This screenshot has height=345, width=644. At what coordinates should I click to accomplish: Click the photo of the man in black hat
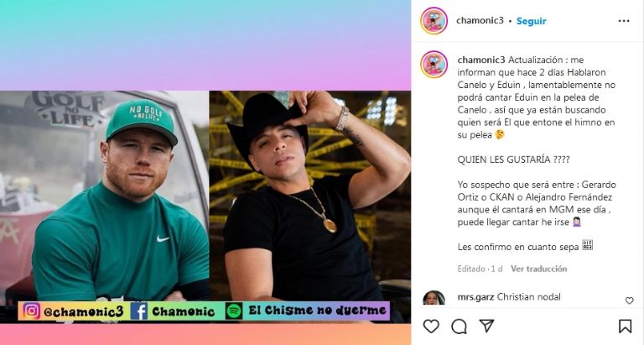[310, 196]
